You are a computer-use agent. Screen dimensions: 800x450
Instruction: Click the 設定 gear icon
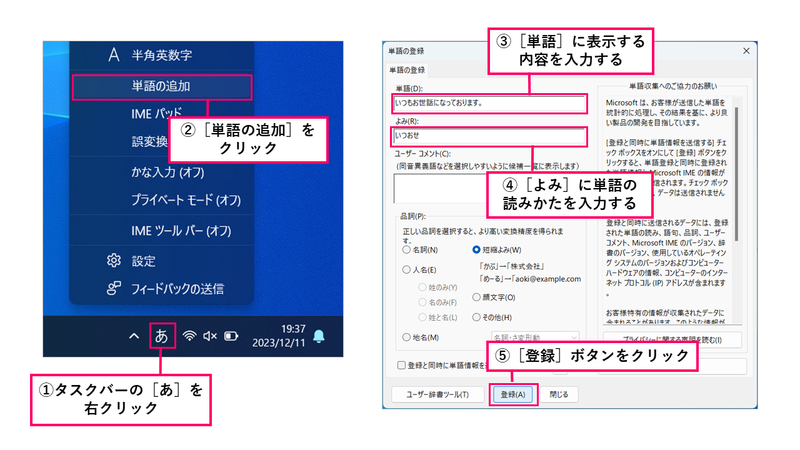coord(114,261)
